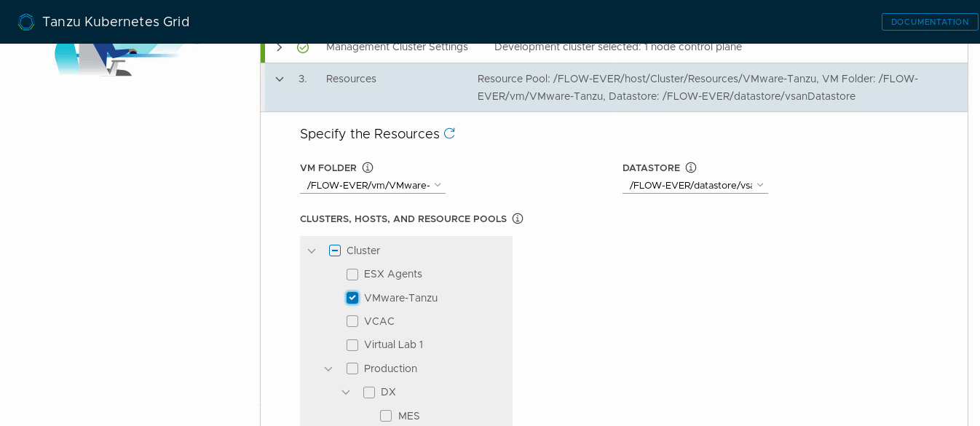The height and width of the screenshot is (426, 980).
Task: Open the VM Folder dropdown
Action: click(x=373, y=185)
